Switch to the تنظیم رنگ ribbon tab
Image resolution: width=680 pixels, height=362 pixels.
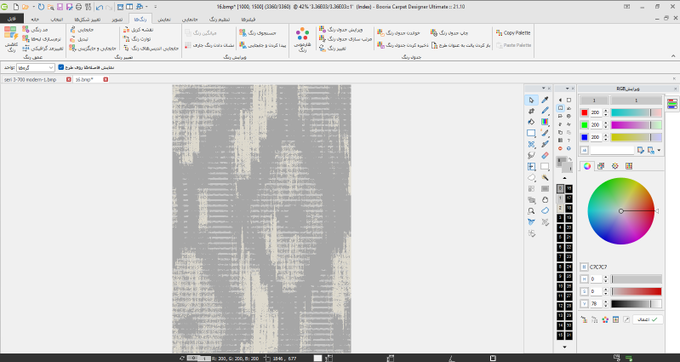pyautogui.click(x=219, y=20)
